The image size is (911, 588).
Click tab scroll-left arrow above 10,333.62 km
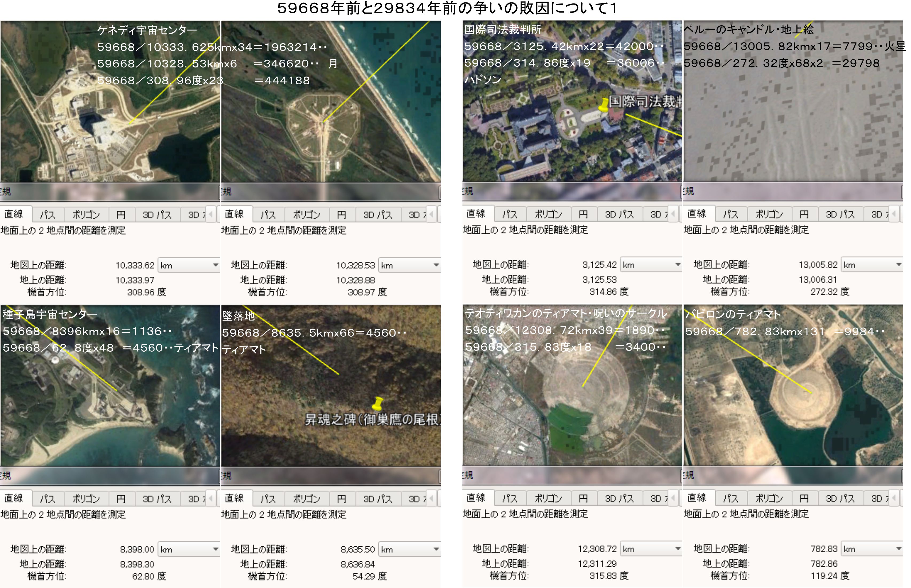[x=211, y=214]
